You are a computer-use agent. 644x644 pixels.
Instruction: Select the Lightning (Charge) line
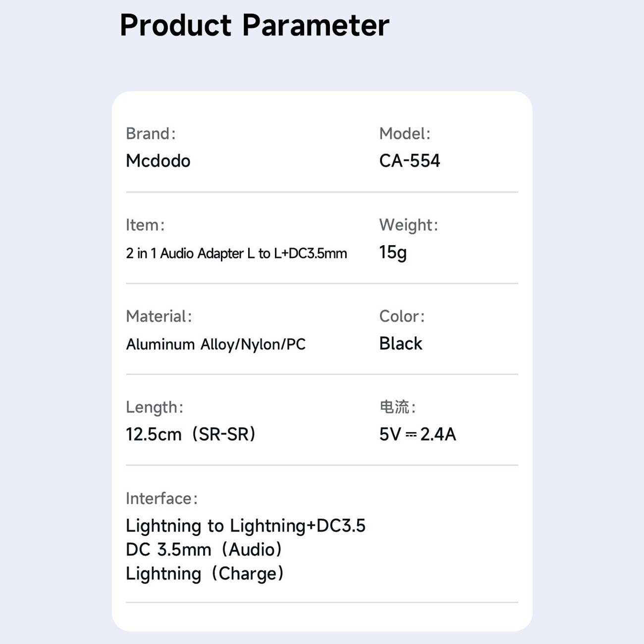pos(205,574)
